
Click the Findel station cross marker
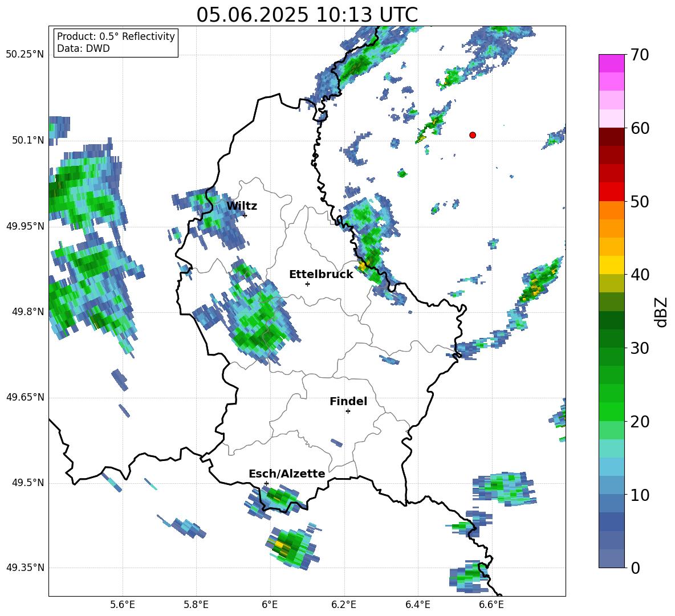348,411
